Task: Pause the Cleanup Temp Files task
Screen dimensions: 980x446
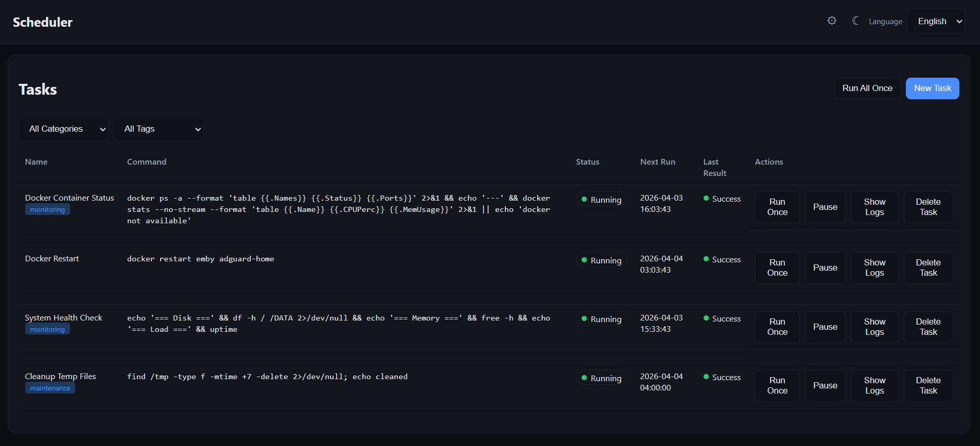Action: click(825, 386)
